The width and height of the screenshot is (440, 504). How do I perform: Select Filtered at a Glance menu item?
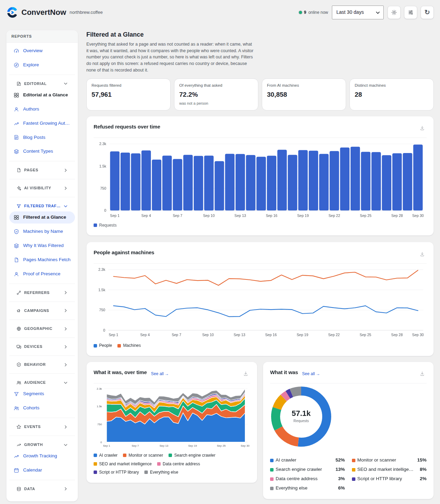point(42,217)
